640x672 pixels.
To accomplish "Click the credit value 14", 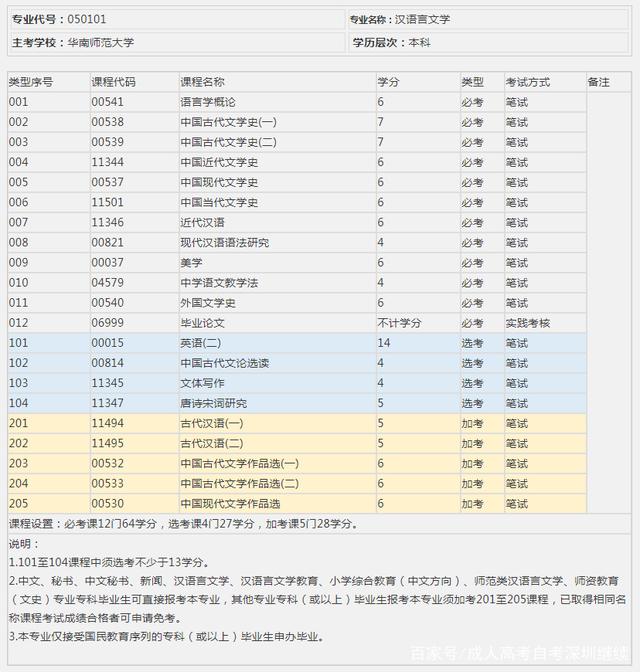I will click(384, 343).
